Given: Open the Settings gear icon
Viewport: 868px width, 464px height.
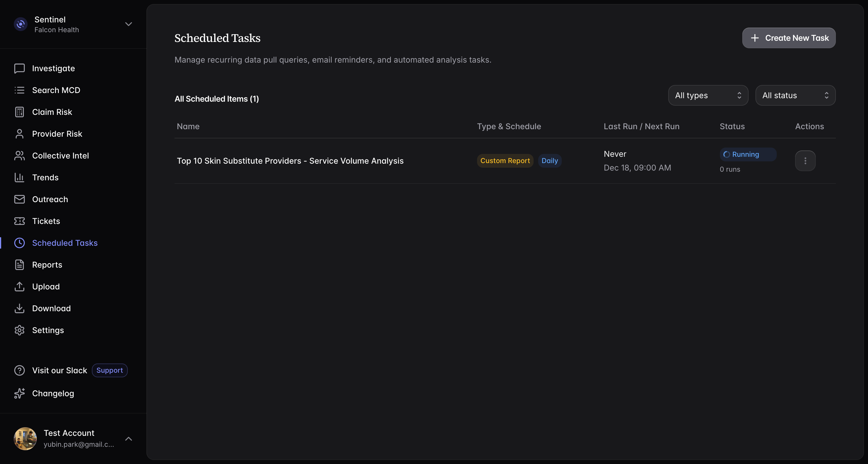Looking at the screenshot, I should (19, 330).
